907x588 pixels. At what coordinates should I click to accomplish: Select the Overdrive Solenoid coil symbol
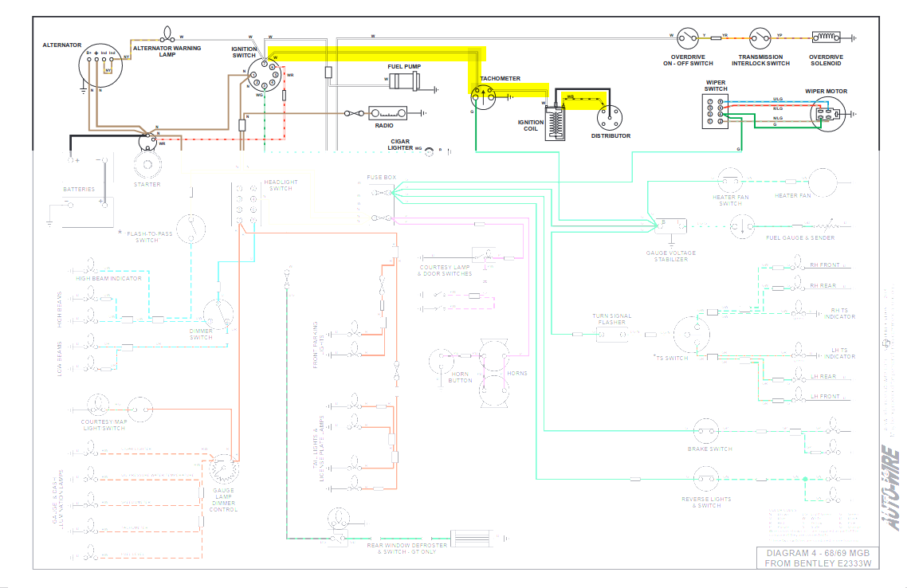click(826, 37)
